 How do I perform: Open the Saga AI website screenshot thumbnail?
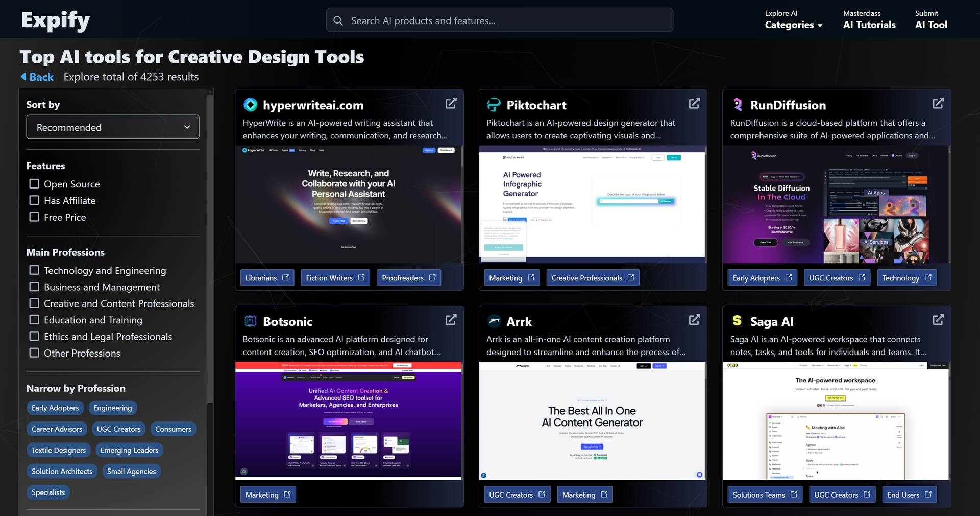836,421
